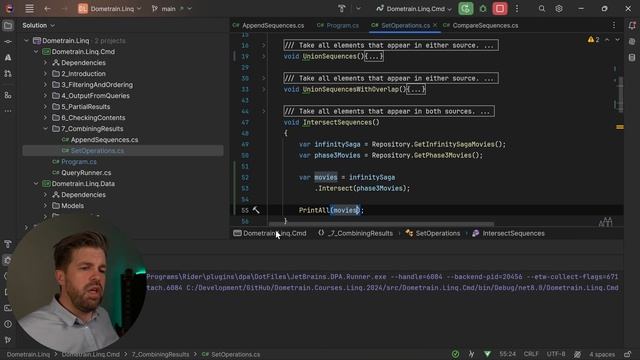This screenshot has width=640, height=360.
Task: Open IDE settings gear
Action: click(559, 9)
